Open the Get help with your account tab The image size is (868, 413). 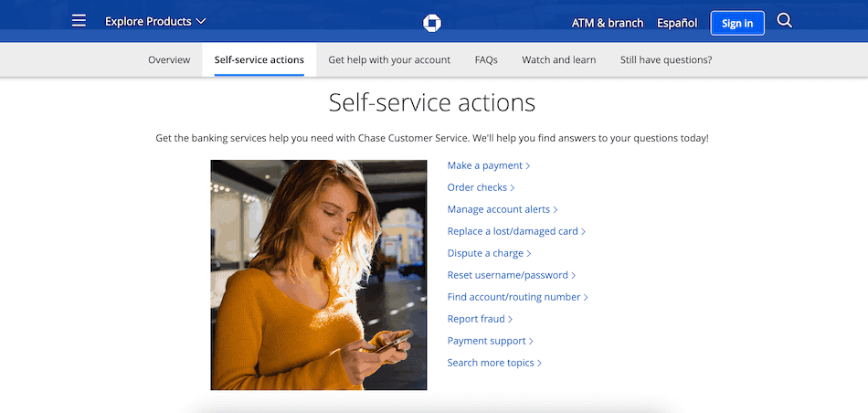click(x=389, y=60)
